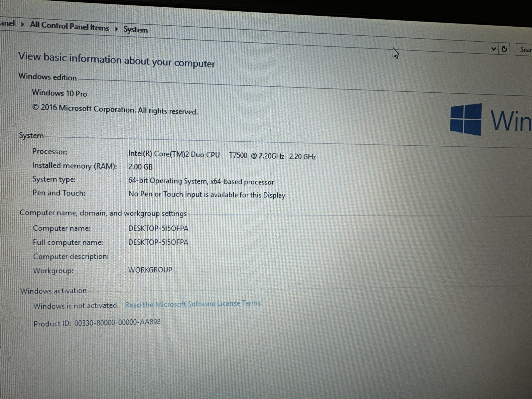
Task: Focus the Search Control Panel box
Action: pos(524,50)
